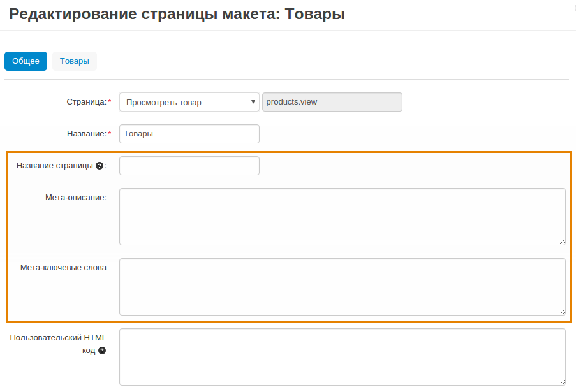Click inside the Пользовательский HTML код text area

[x=342, y=357]
